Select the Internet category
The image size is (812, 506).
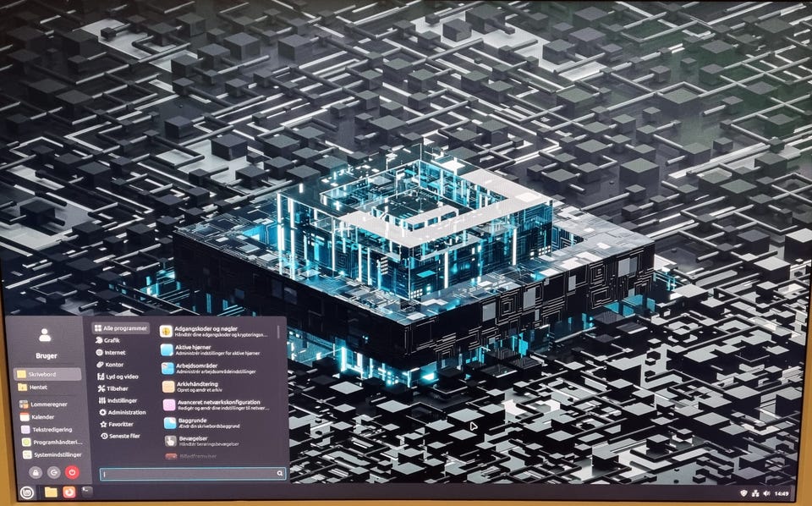coord(110,352)
